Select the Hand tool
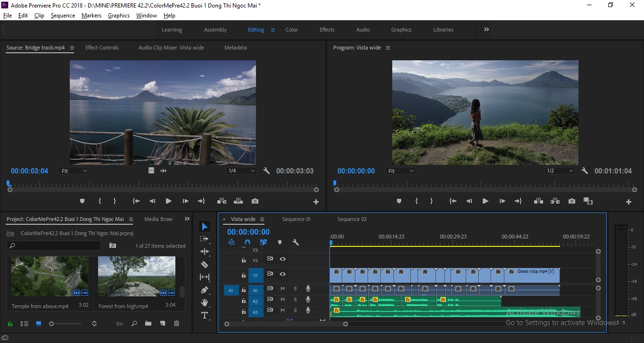644x343 pixels. [x=205, y=302]
